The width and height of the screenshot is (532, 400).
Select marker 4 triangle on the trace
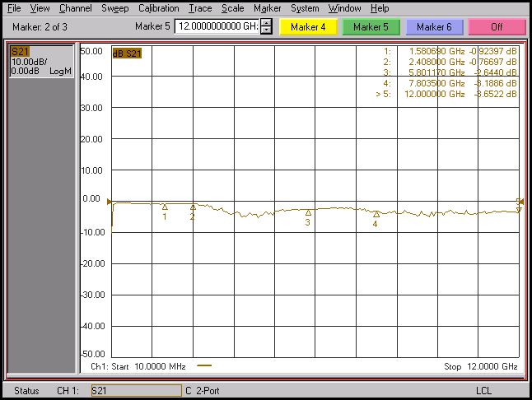(376, 215)
